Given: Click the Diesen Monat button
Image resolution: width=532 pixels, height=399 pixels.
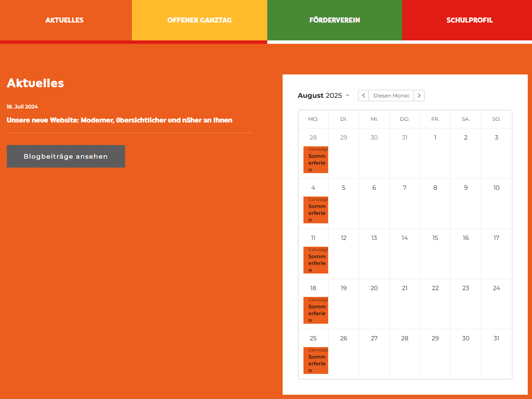Looking at the screenshot, I should (x=391, y=96).
